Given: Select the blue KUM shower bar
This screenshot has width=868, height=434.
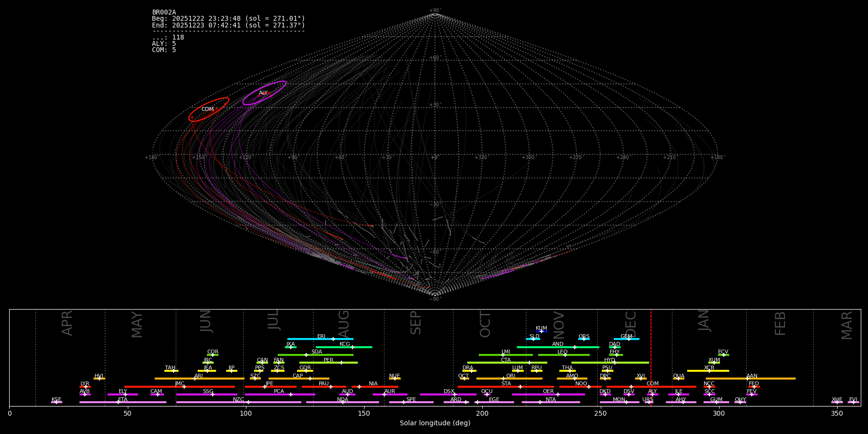Looking at the screenshot, I should 542,331.
